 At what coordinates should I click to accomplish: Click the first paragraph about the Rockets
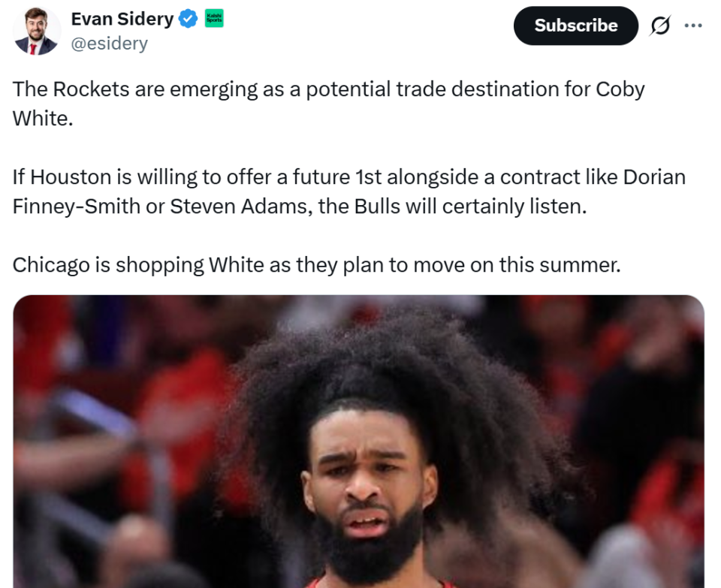(x=328, y=104)
